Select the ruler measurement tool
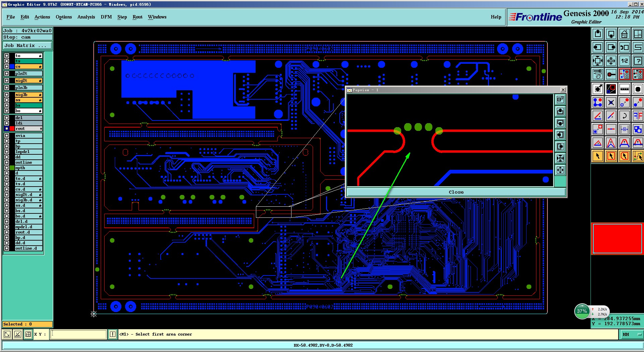The height and width of the screenshot is (352, 644). click(x=624, y=89)
